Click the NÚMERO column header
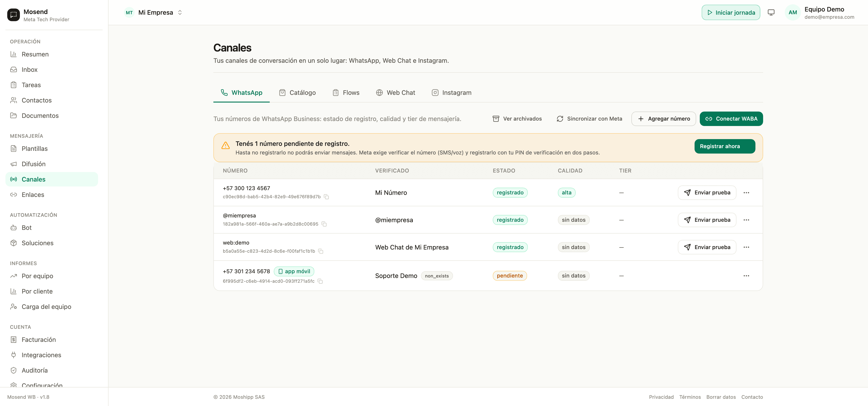Screen dimensions: 868x406 [235, 171]
